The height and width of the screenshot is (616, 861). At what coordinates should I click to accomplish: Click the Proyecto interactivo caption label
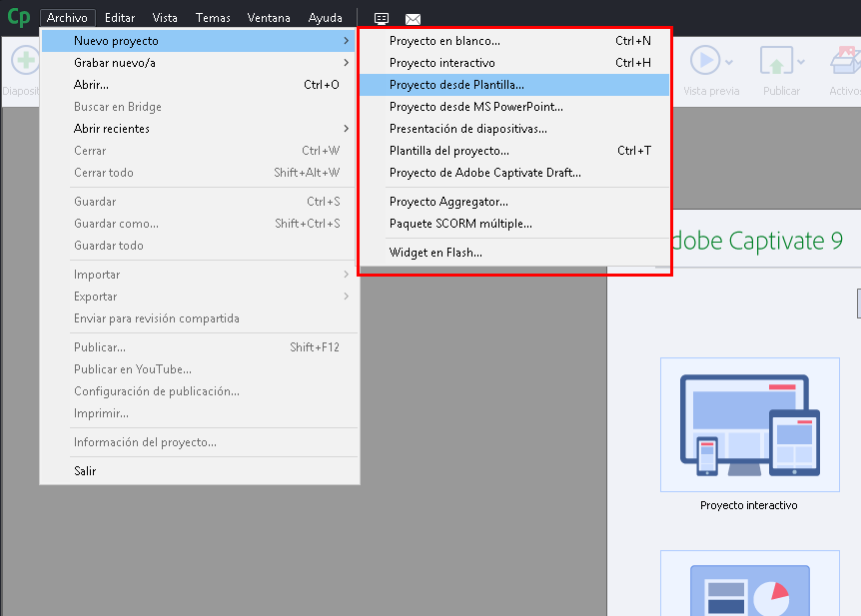pyautogui.click(x=749, y=505)
